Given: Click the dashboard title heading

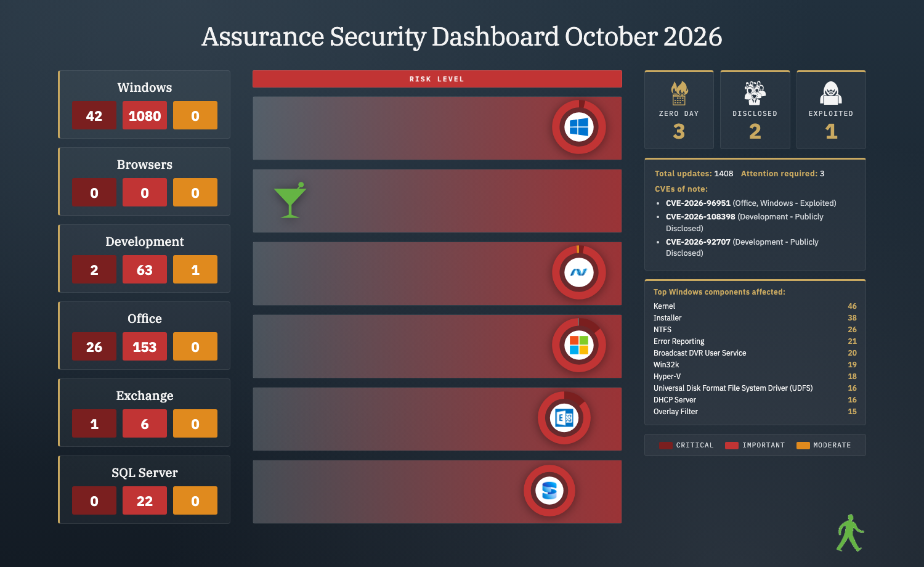Looking at the screenshot, I should click(x=462, y=37).
